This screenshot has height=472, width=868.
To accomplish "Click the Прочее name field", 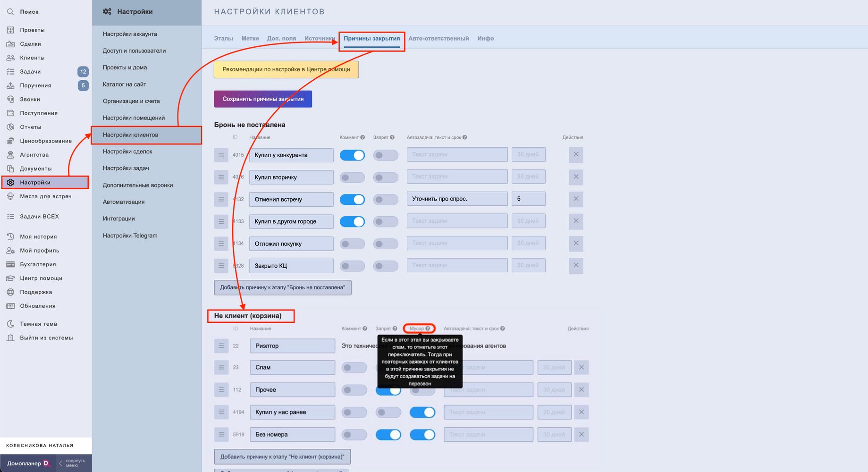I will 292,390.
